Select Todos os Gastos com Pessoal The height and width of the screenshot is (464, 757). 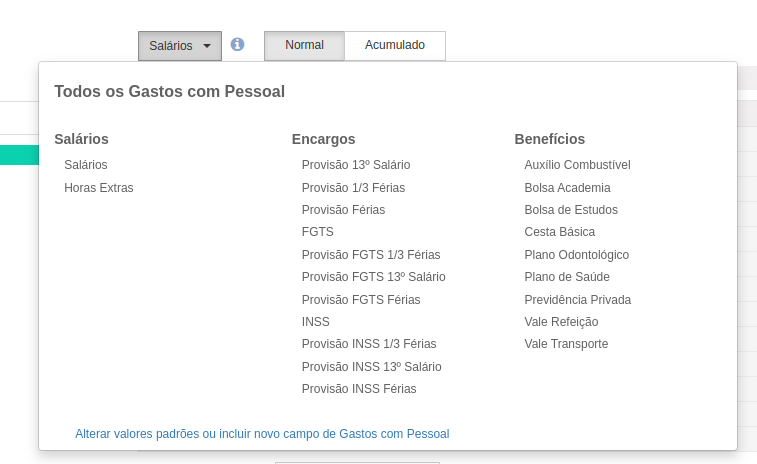pyautogui.click(x=169, y=91)
